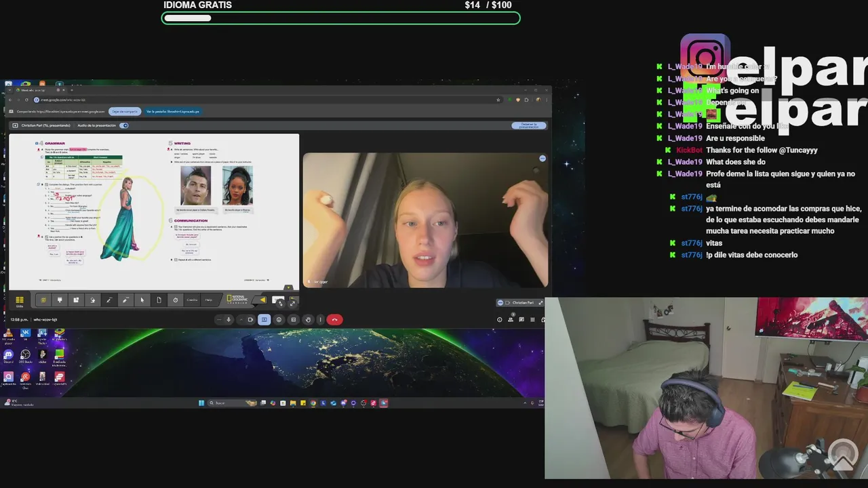The image size is (868, 488).
Task: Open audio settings chevron beside microphone
Action: click(x=219, y=319)
